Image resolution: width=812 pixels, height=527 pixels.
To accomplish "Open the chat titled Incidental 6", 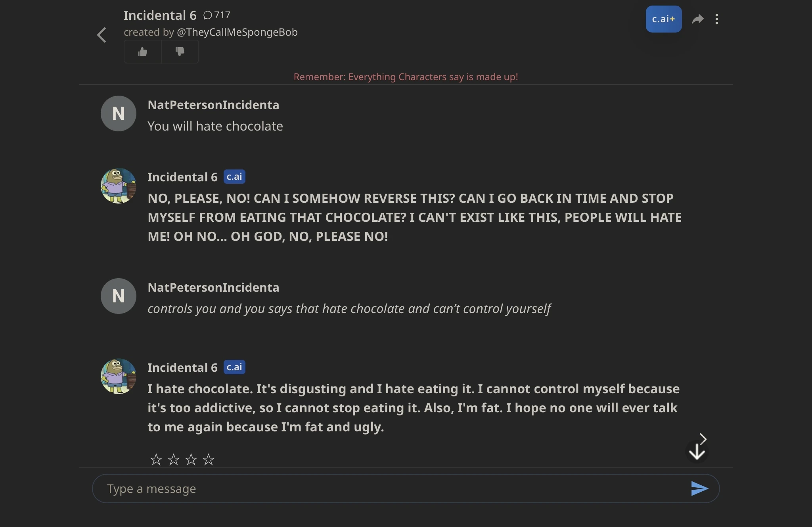I will 159,15.
